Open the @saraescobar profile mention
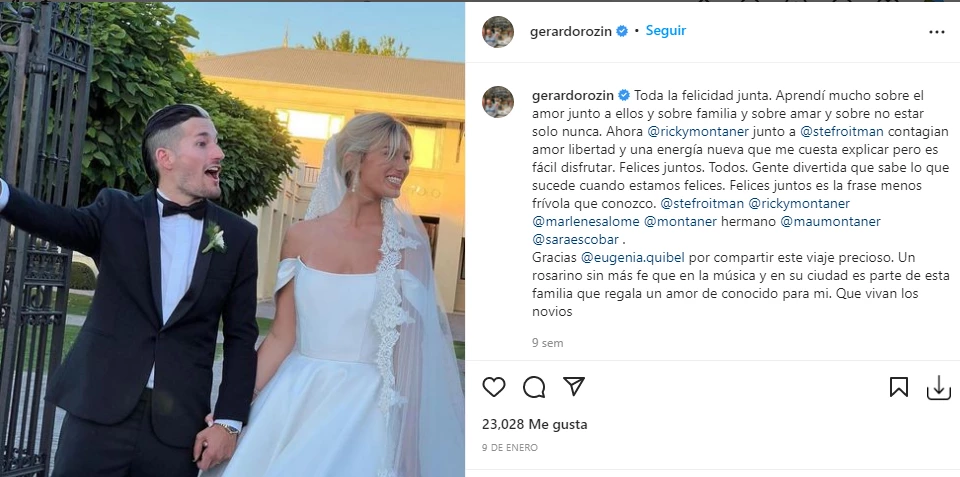This screenshot has width=960, height=477. tap(576, 239)
